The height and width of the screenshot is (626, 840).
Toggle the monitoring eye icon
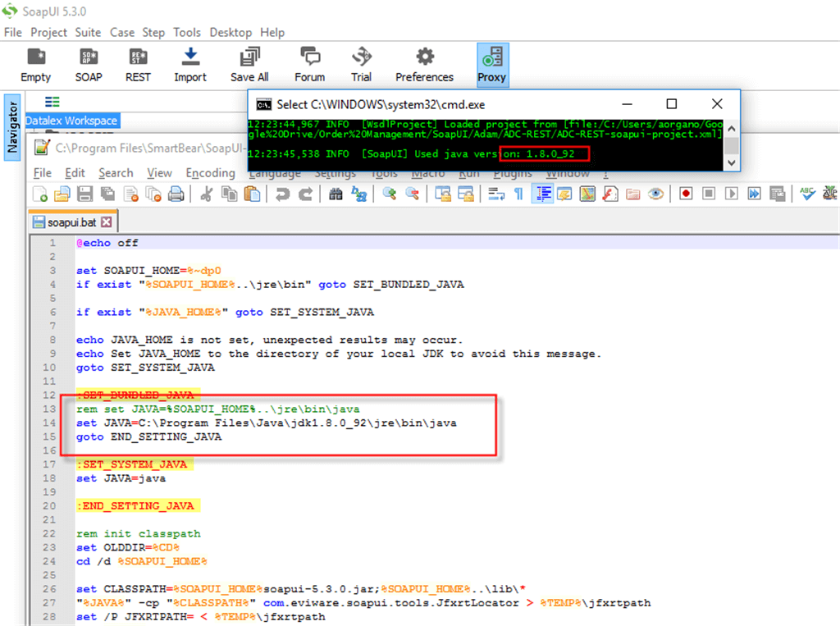pos(655,194)
